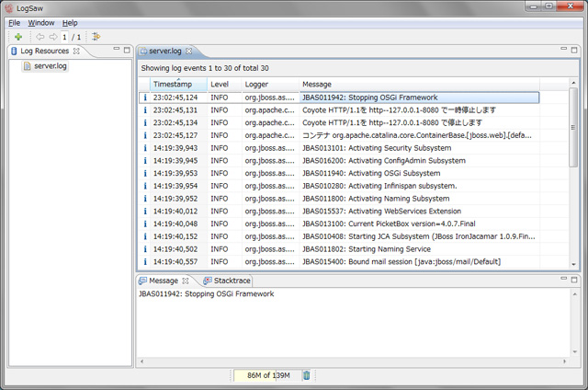Open the Window menu

41,23
